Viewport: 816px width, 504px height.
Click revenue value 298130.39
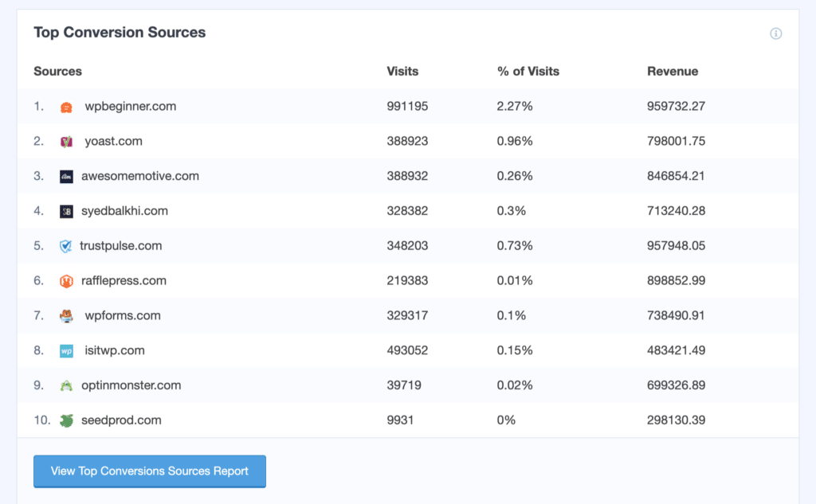676,420
